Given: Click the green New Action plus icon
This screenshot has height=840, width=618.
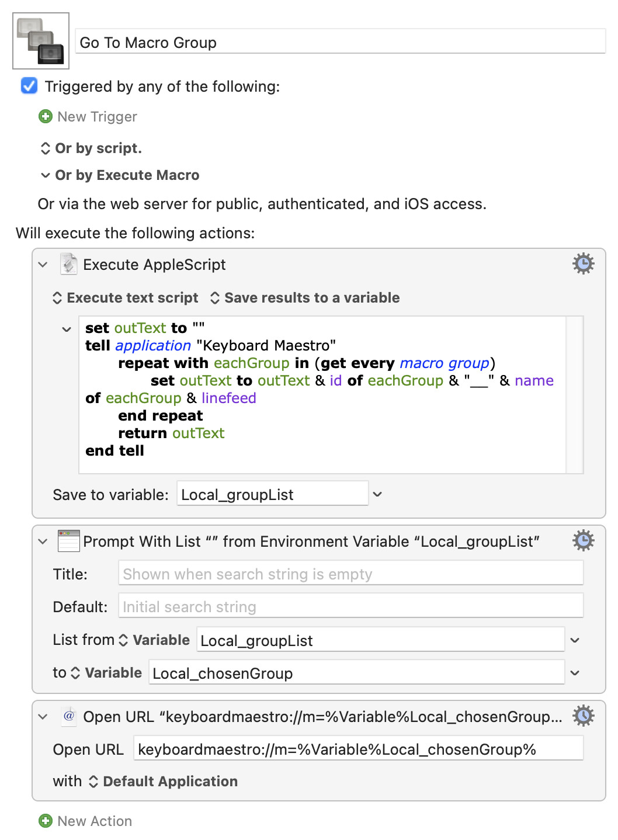Looking at the screenshot, I should coord(46,821).
